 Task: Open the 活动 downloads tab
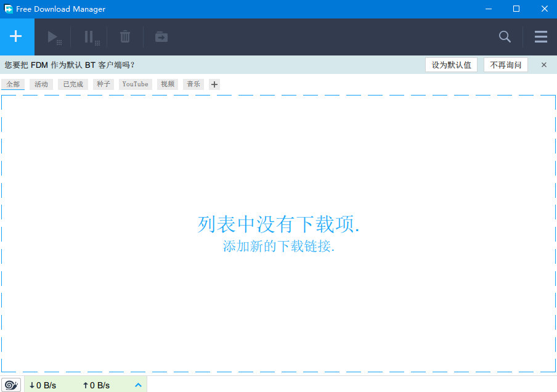pyautogui.click(x=41, y=84)
